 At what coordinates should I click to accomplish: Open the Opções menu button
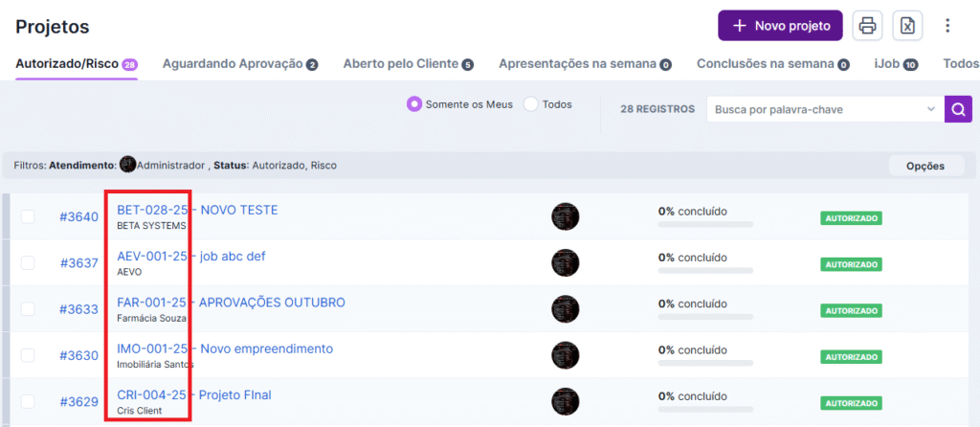click(x=924, y=166)
